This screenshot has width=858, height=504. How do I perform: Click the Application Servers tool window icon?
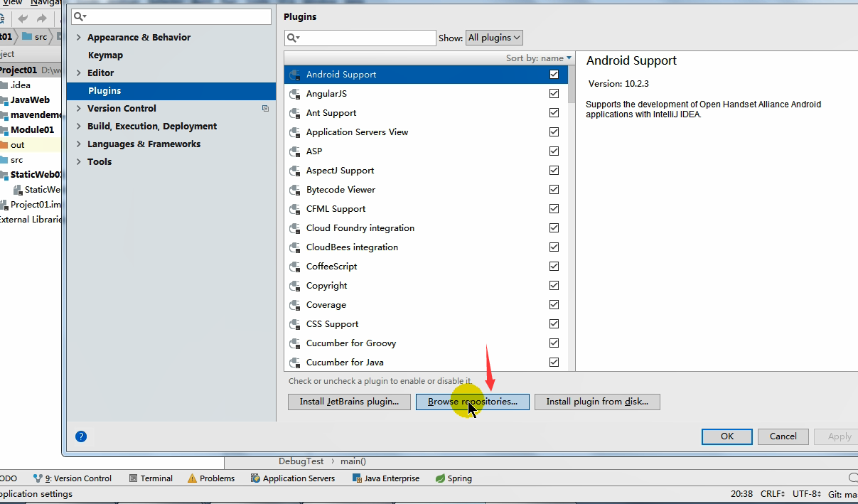click(x=255, y=478)
